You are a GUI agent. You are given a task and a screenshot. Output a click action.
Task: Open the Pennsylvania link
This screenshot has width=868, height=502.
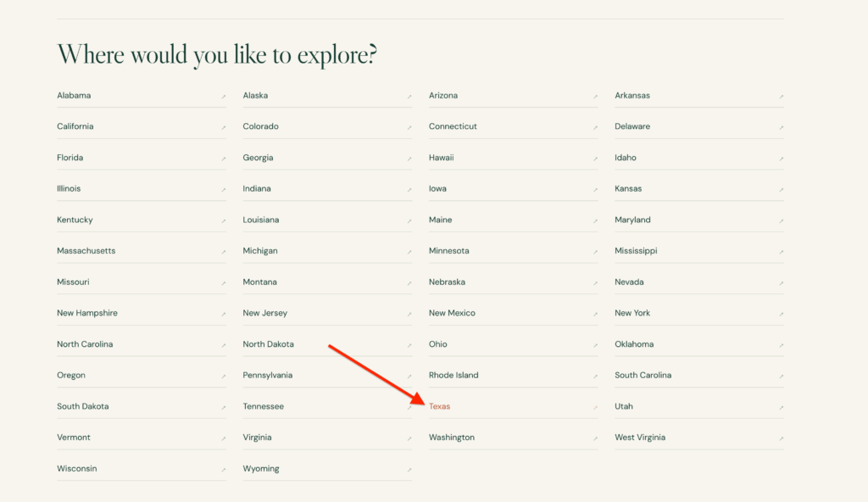tap(268, 375)
